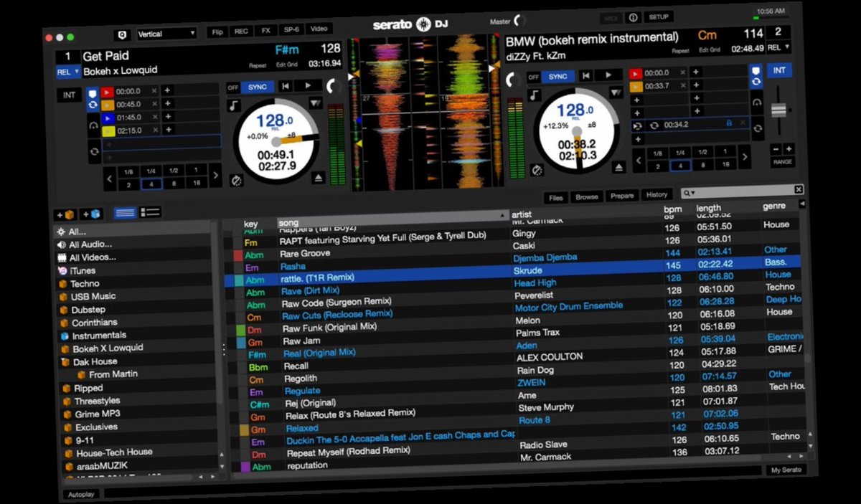The height and width of the screenshot is (504, 861).
Task: Select deck 1 headphone-shaped tab icon
Action: (x=93, y=126)
